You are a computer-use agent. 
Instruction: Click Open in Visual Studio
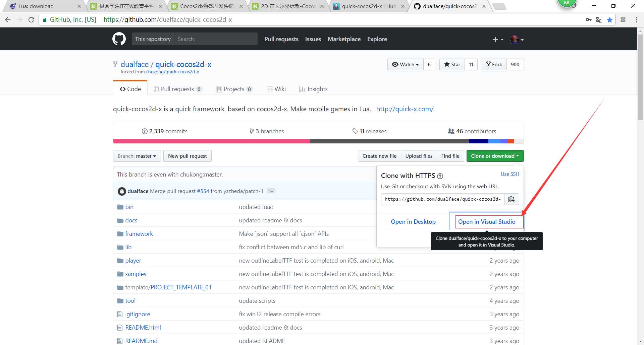tap(487, 222)
